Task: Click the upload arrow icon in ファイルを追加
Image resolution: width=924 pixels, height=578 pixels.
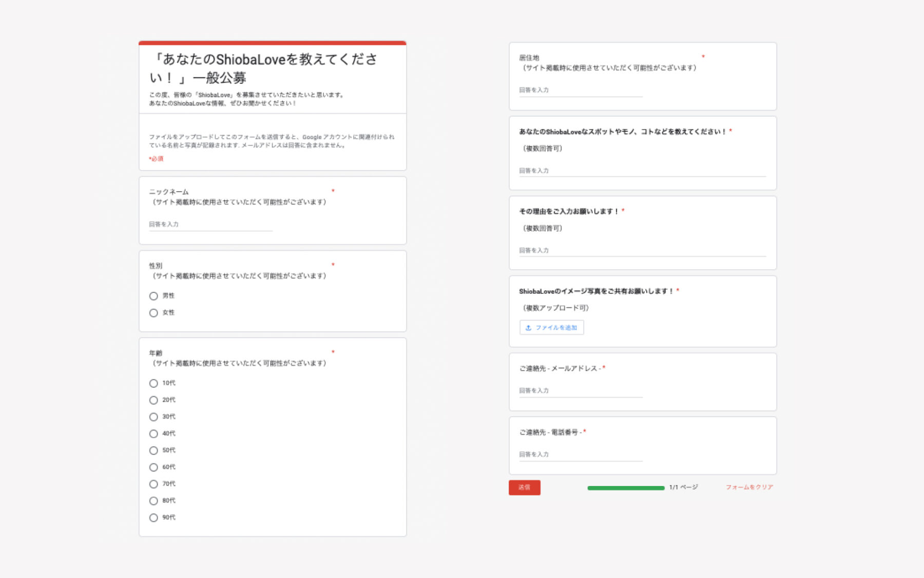Action: 528,327
